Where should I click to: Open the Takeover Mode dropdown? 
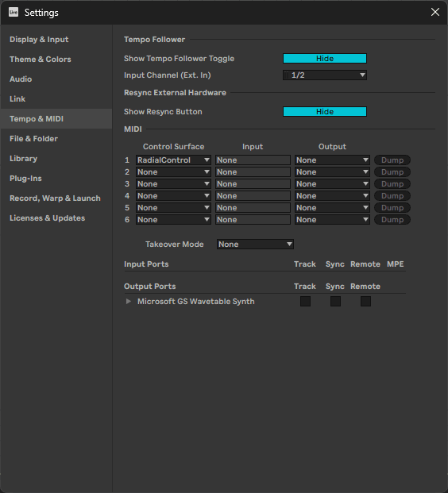[x=255, y=245]
